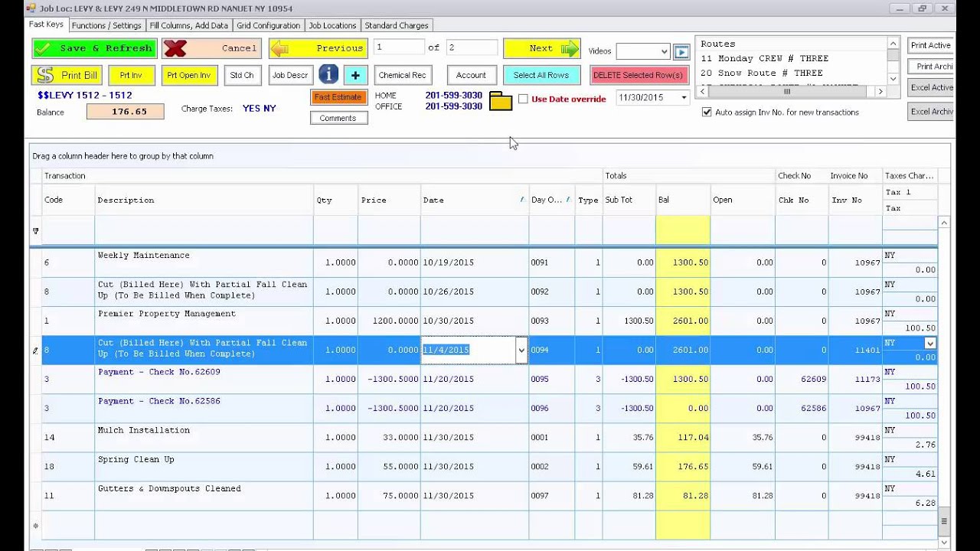
Task: Click Select All Rows button
Action: (541, 75)
